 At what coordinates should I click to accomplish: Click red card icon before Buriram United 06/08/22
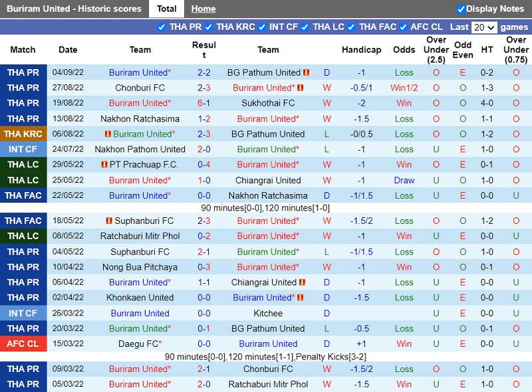tap(108, 134)
